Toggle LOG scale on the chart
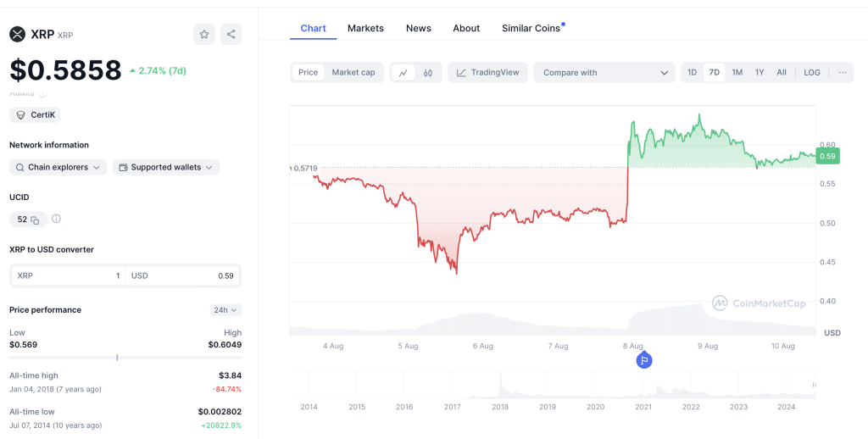This screenshot has width=868, height=439. [x=812, y=73]
